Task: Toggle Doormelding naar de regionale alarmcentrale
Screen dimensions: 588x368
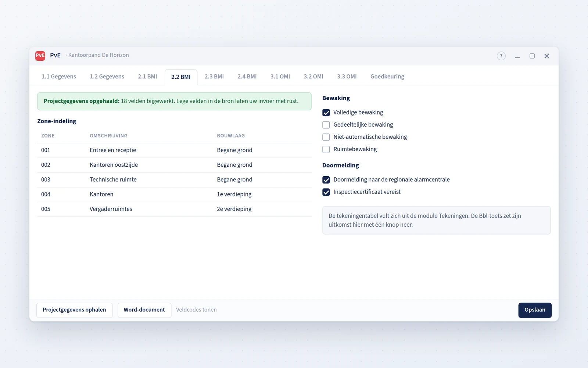Action: (x=326, y=180)
